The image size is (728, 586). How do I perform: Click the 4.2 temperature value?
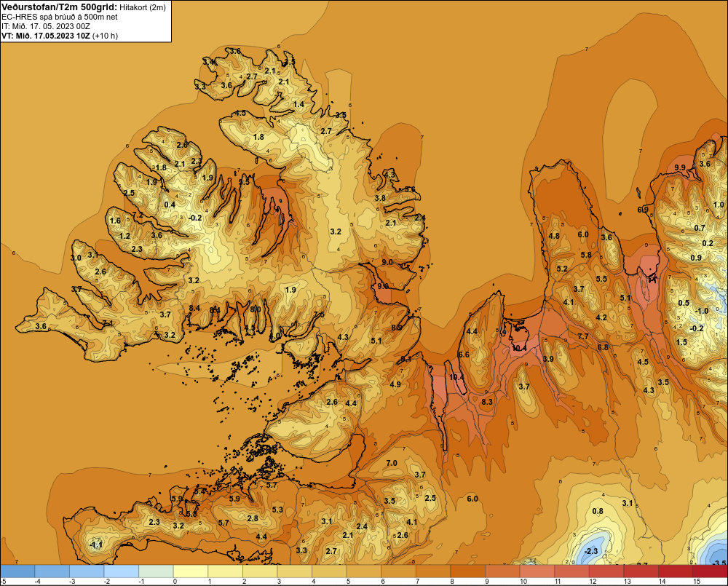point(601,317)
